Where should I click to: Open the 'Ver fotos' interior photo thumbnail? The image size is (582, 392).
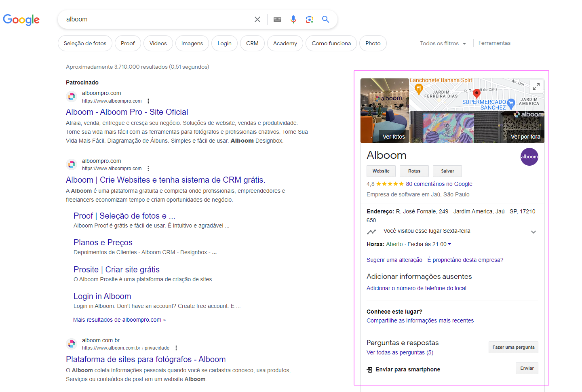(x=384, y=111)
